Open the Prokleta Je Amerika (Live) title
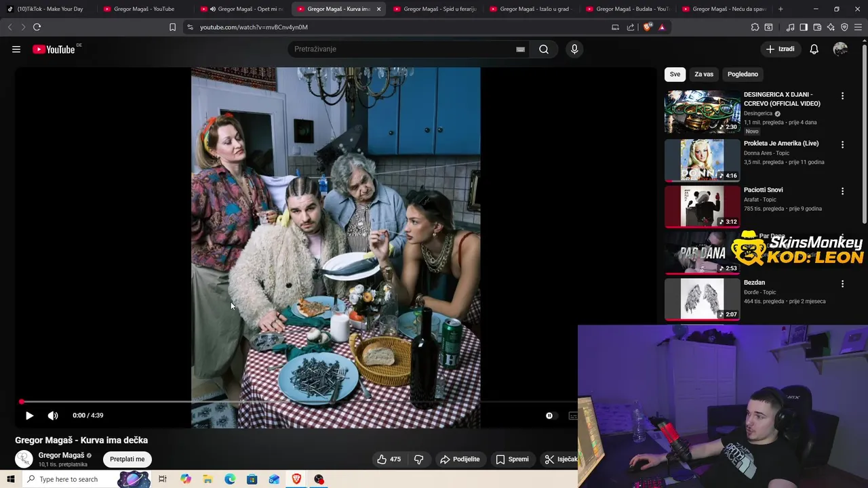Image resolution: width=868 pixels, height=488 pixels. pos(781,144)
